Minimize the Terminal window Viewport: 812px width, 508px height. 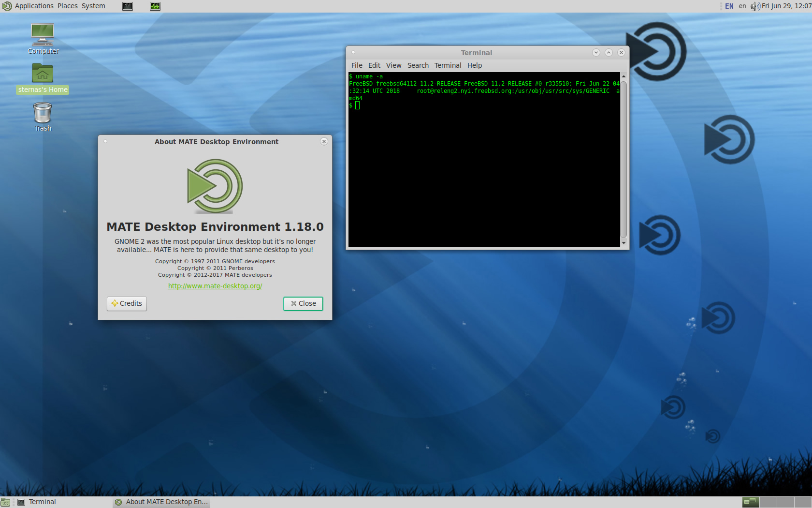click(596, 52)
